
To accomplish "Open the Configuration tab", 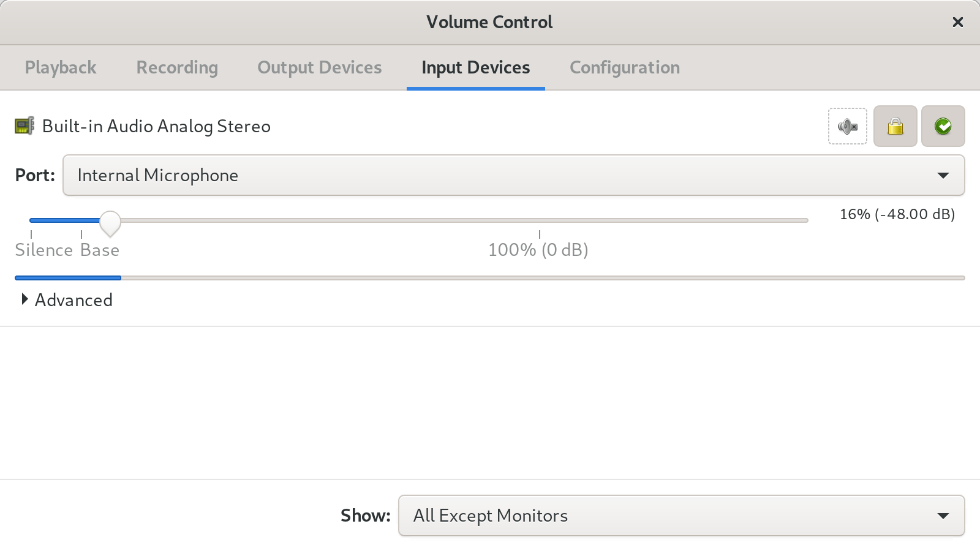I will pyautogui.click(x=624, y=67).
